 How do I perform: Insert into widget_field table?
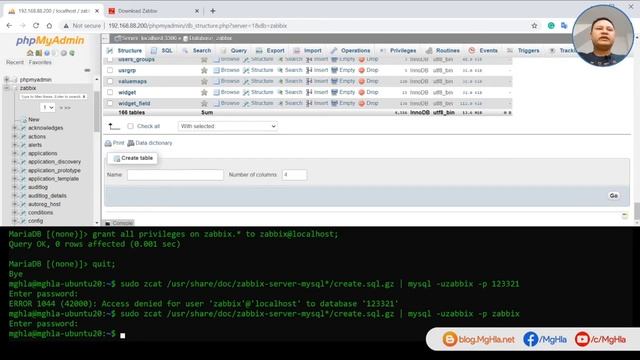pyautogui.click(x=317, y=103)
